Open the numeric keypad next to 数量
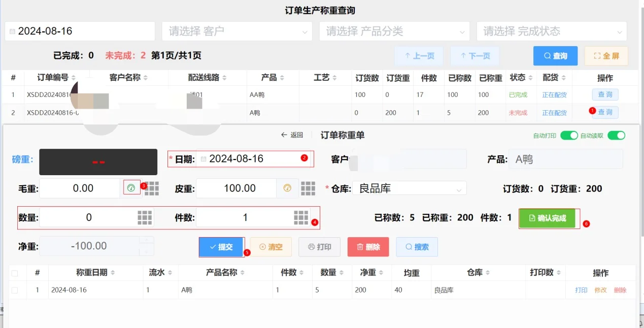Viewport: 644px width, 328px height. click(x=145, y=217)
